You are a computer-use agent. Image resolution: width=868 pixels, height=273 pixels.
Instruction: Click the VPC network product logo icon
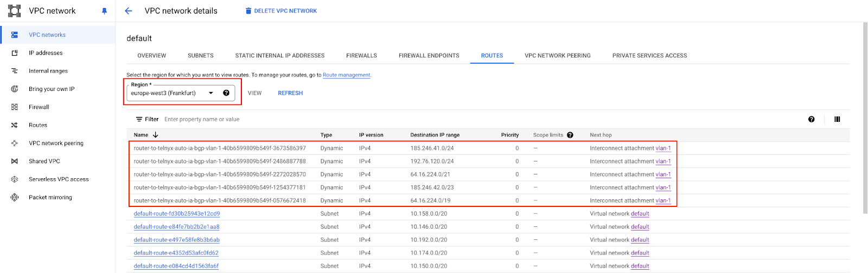pos(15,11)
